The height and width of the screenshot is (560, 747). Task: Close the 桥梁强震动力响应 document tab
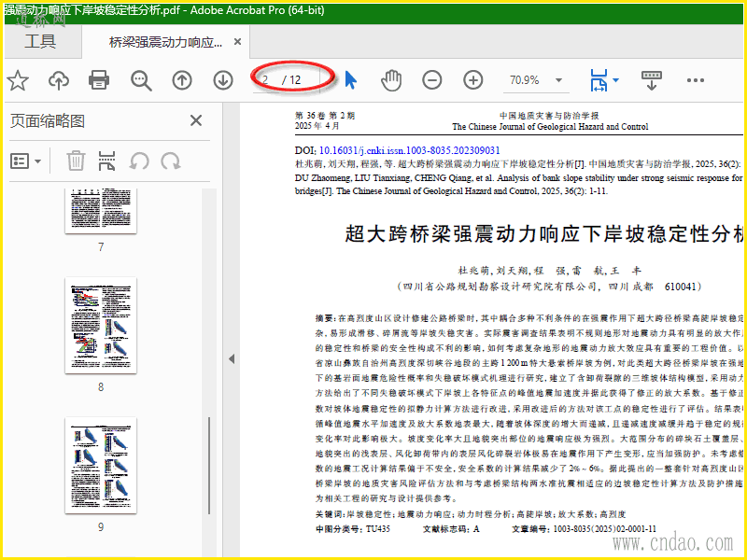[237, 42]
